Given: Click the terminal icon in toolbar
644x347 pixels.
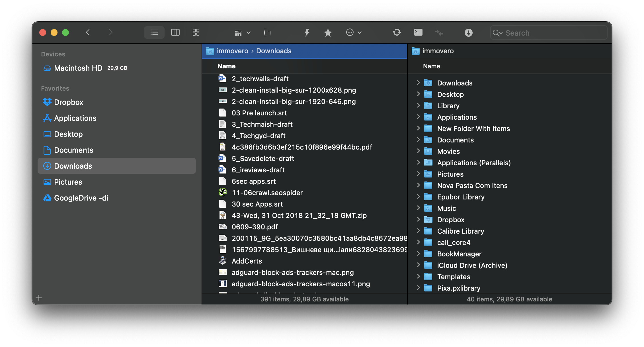Looking at the screenshot, I should click(x=417, y=32).
